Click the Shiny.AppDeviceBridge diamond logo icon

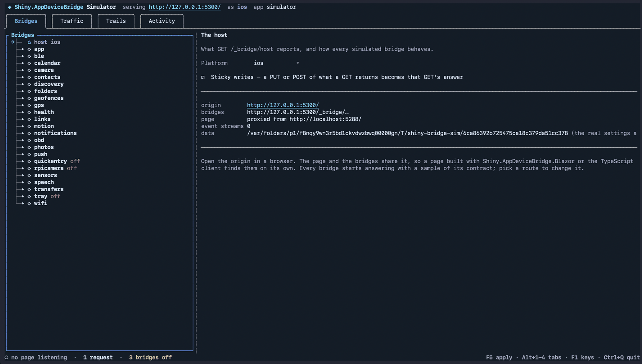(10, 7)
